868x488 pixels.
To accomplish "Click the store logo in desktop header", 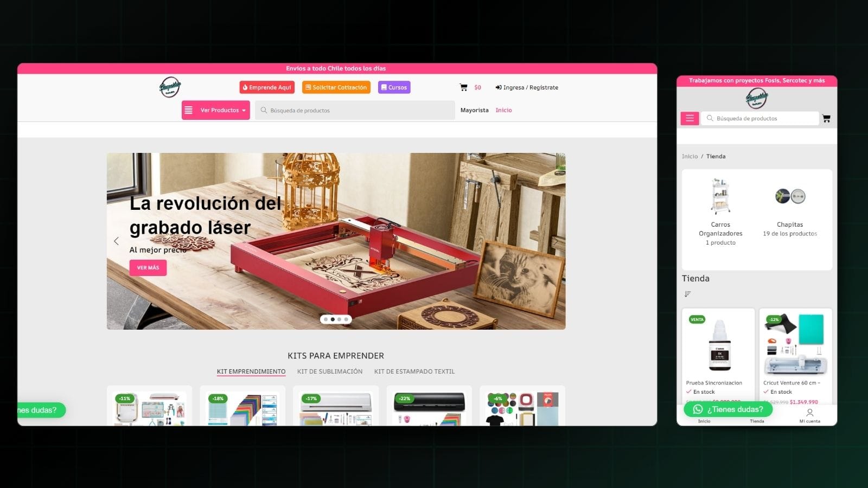I will (170, 87).
